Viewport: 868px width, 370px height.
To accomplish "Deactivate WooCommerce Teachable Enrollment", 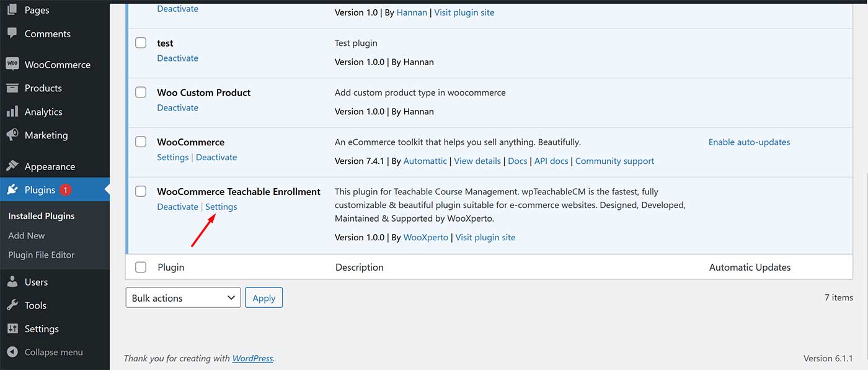I will pyautogui.click(x=178, y=207).
